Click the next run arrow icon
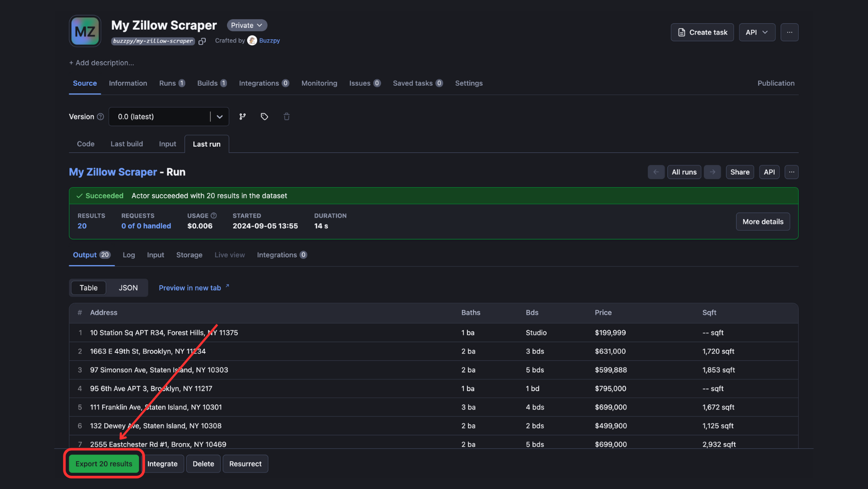 (712, 172)
